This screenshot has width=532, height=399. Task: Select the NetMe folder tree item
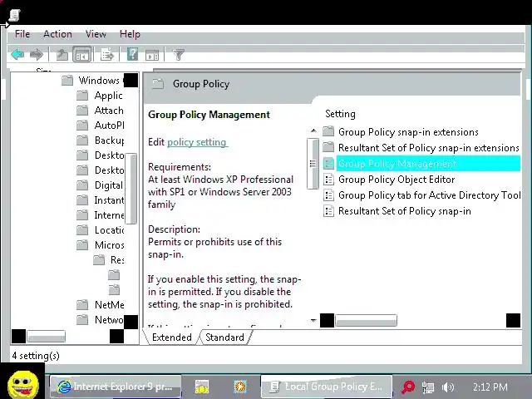pos(101,305)
